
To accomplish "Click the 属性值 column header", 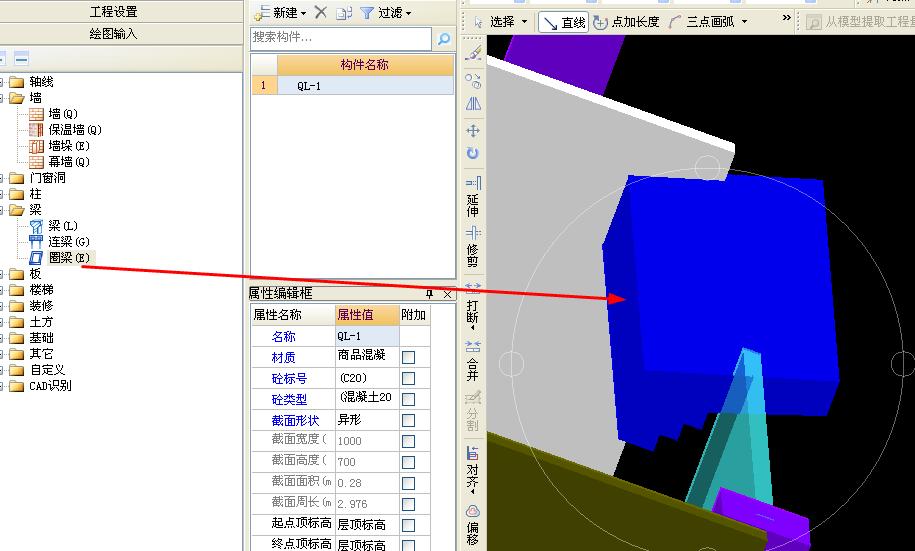I will pos(367,315).
